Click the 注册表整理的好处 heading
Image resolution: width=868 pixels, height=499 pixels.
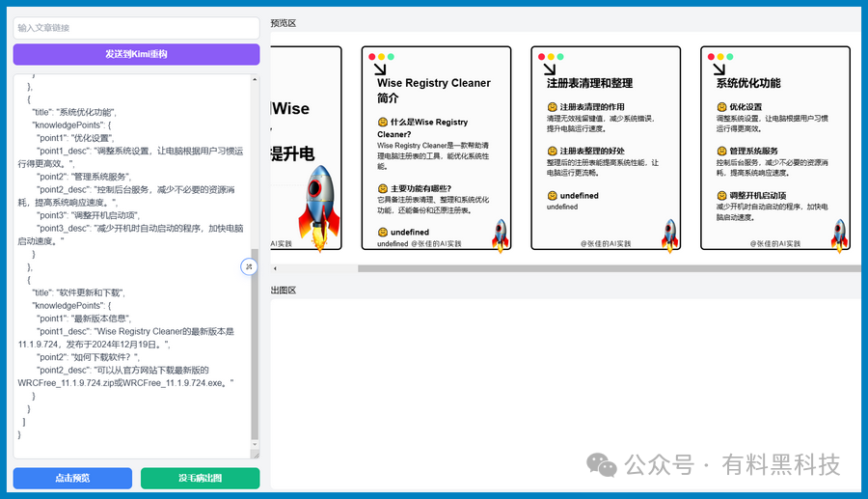point(592,151)
